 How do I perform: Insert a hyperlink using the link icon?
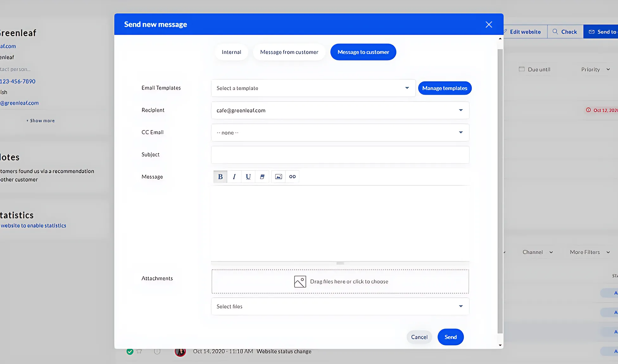point(292,177)
